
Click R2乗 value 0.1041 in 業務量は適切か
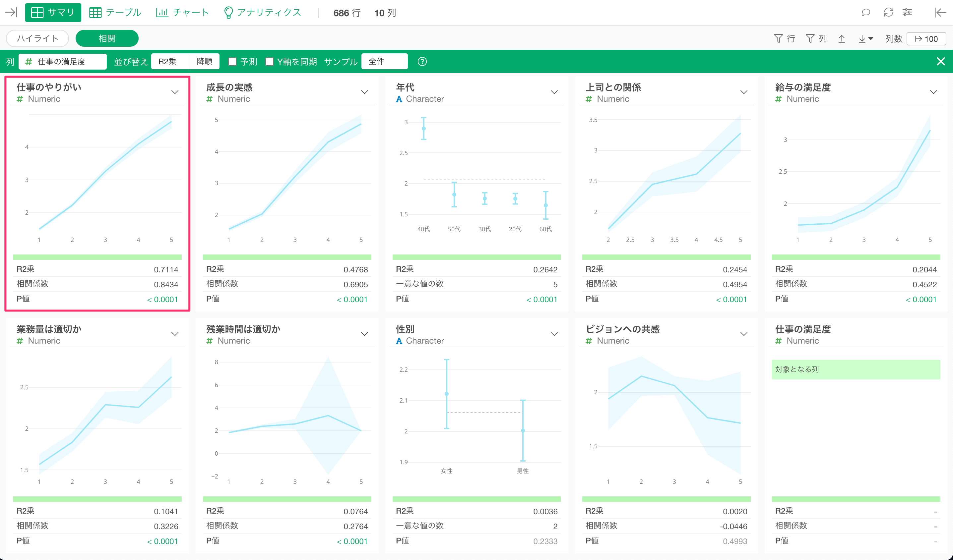(x=166, y=511)
